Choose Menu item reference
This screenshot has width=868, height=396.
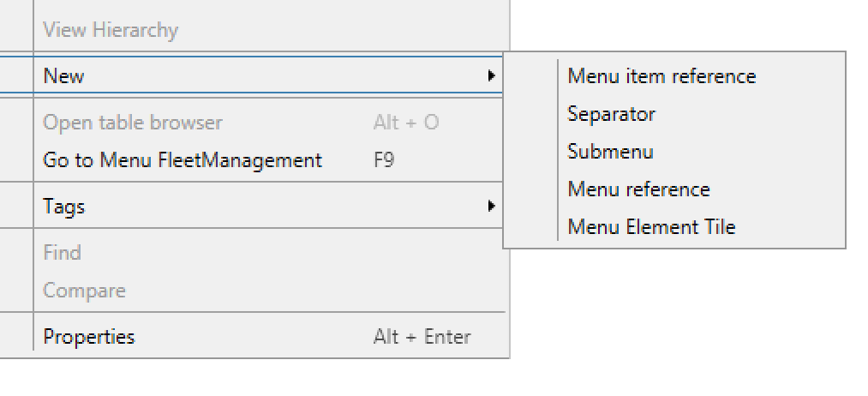661,76
